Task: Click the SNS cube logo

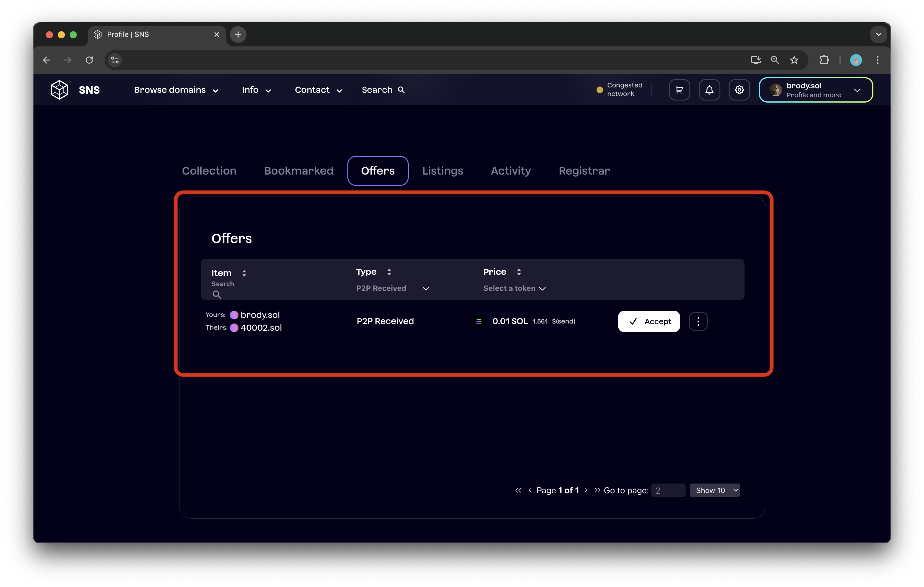Action: pos(60,90)
